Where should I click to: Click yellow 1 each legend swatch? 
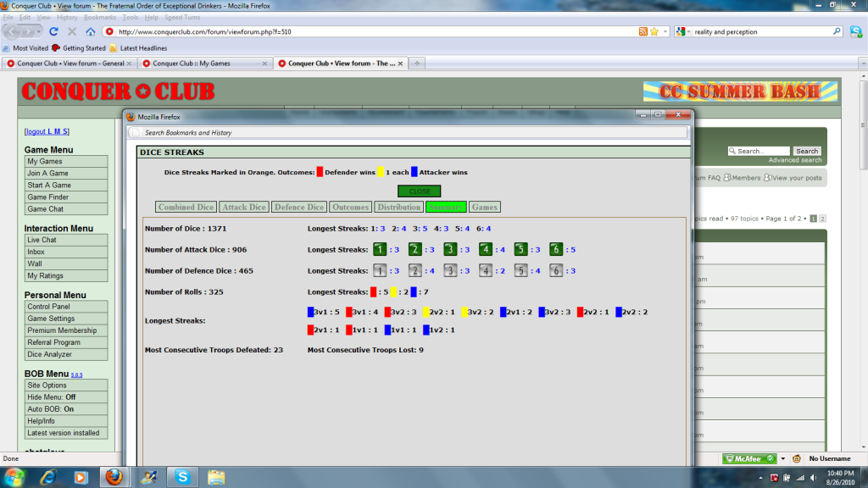381,172
